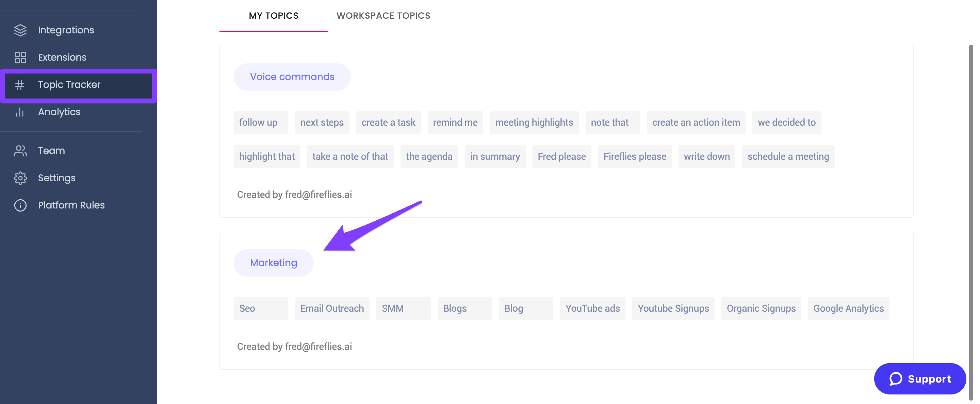Click the 'Organic Signups' keyword chip
This screenshot has width=980, height=404.
761,308
